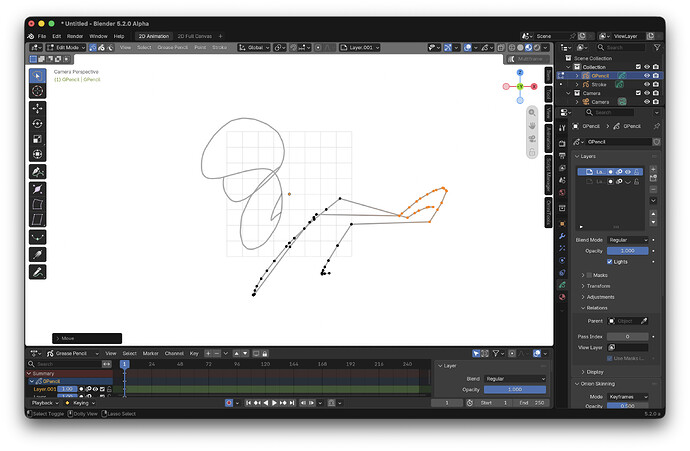The width and height of the screenshot is (690, 451).
Task: Open the Edit Mode dropdown
Action: [66, 48]
